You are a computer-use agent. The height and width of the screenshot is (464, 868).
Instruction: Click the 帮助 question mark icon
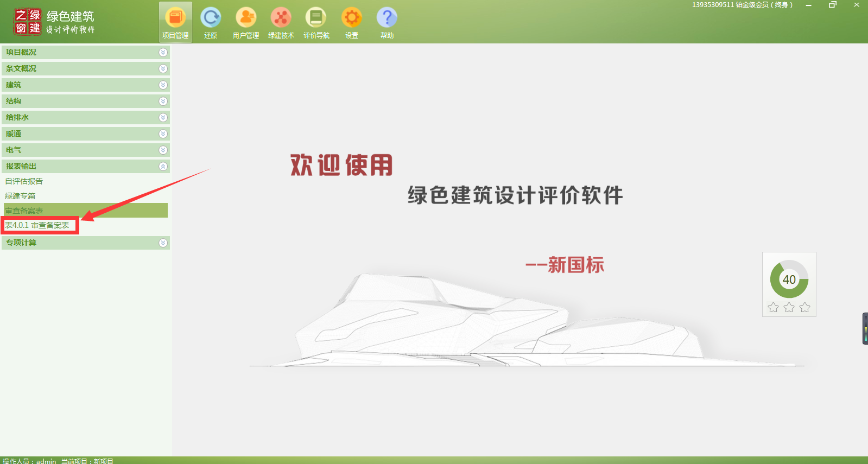tap(387, 23)
